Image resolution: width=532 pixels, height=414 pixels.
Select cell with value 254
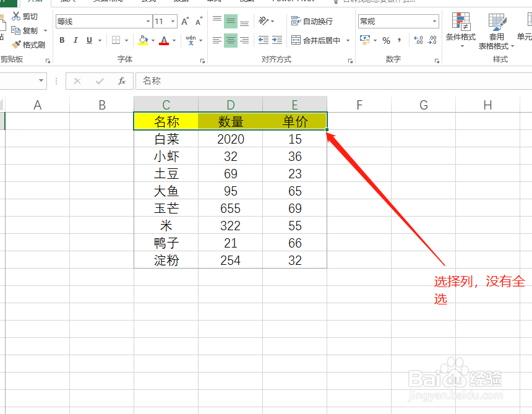pyautogui.click(x=230, y=260)
